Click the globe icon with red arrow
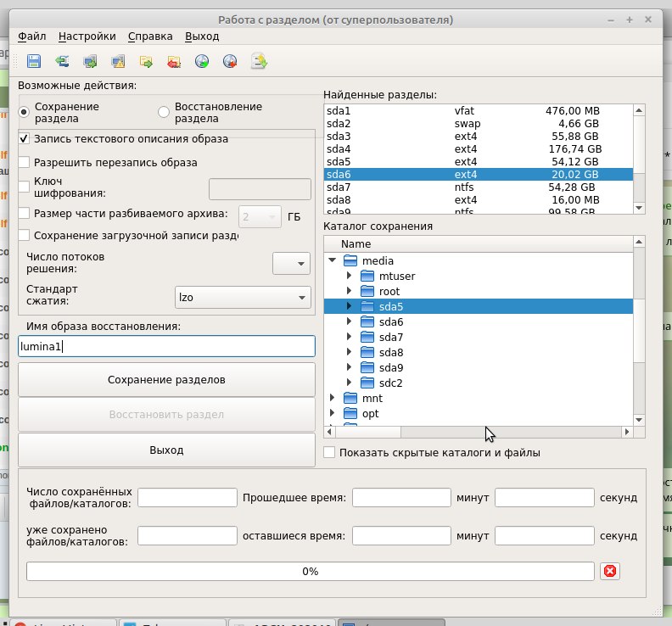Viewport: 672px width, 626px height. click(230, 61)
